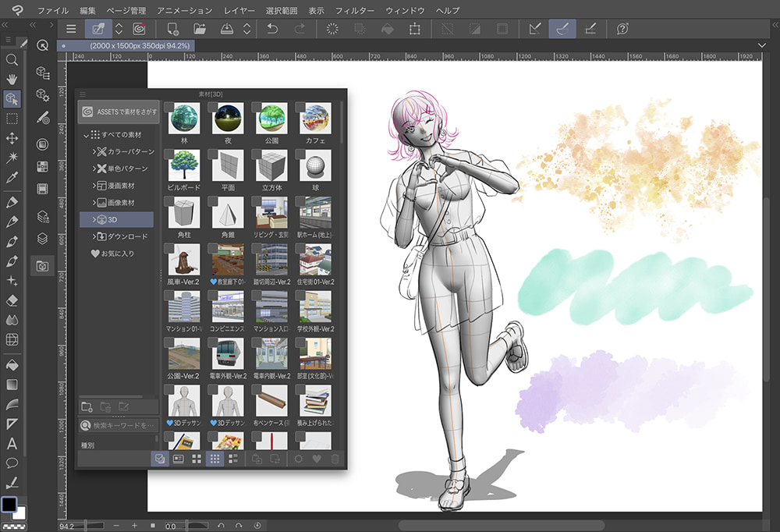
Task: Click the black main color swatch
Action: (x=9, y=505)
